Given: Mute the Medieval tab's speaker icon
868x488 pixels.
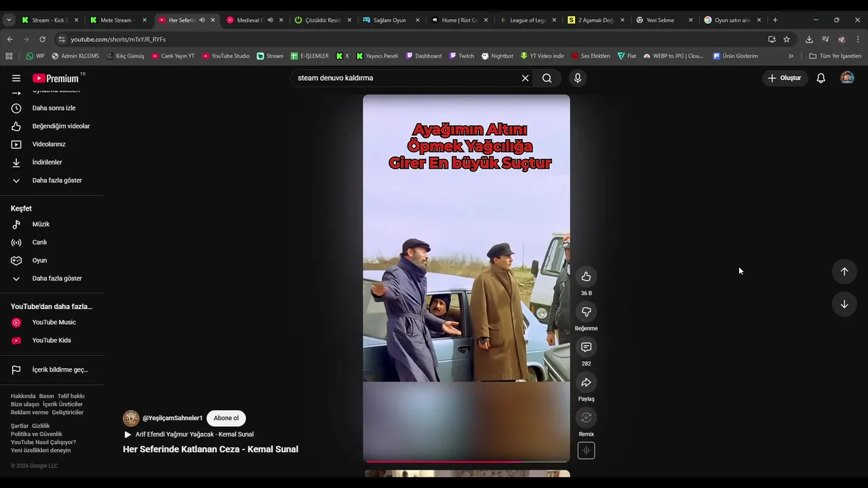Looking at the screenshot, I should click(x=270, y=20).
